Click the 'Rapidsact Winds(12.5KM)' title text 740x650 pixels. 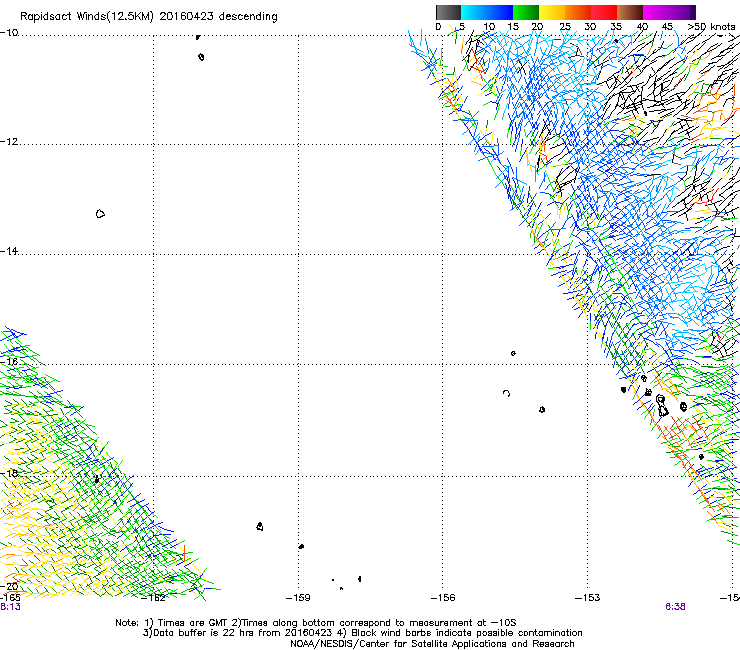(87, 17)
